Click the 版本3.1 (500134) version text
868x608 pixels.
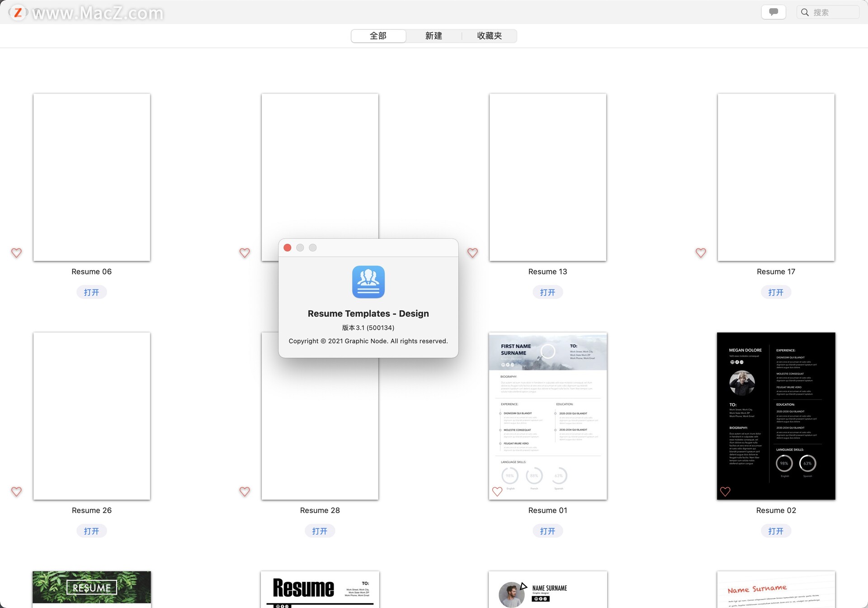(368, 328)
